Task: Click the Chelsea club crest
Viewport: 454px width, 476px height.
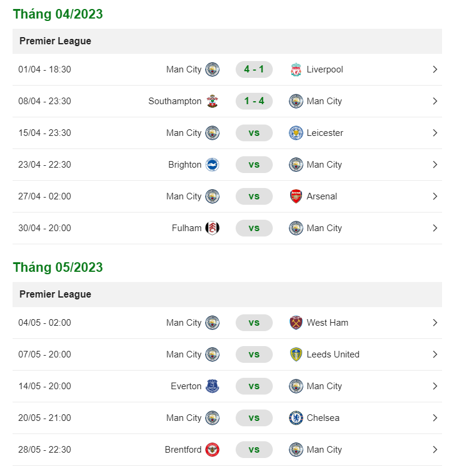Action: coord(295,418)
